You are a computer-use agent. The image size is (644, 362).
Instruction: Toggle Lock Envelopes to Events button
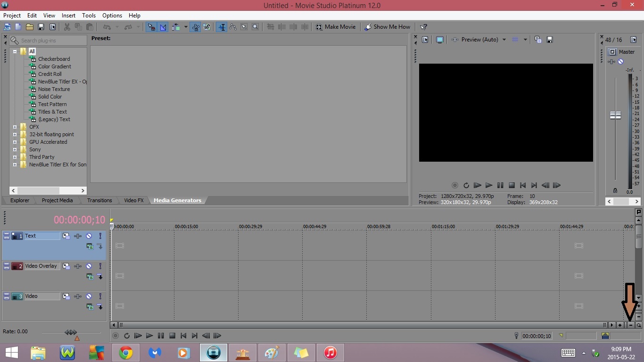point(196,27)
